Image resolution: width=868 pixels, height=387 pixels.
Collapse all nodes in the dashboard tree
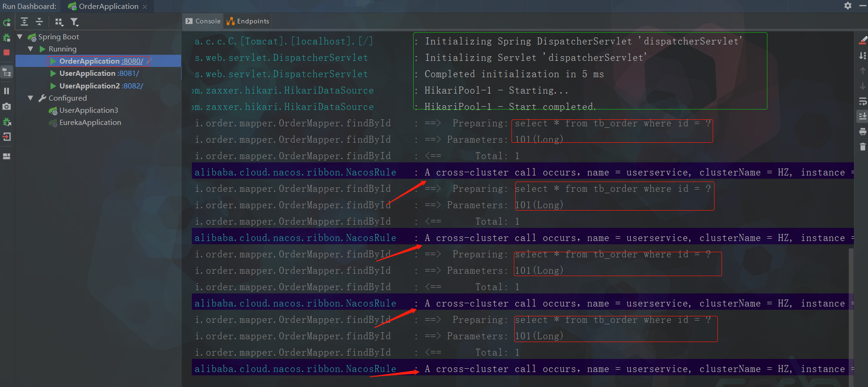39,22
